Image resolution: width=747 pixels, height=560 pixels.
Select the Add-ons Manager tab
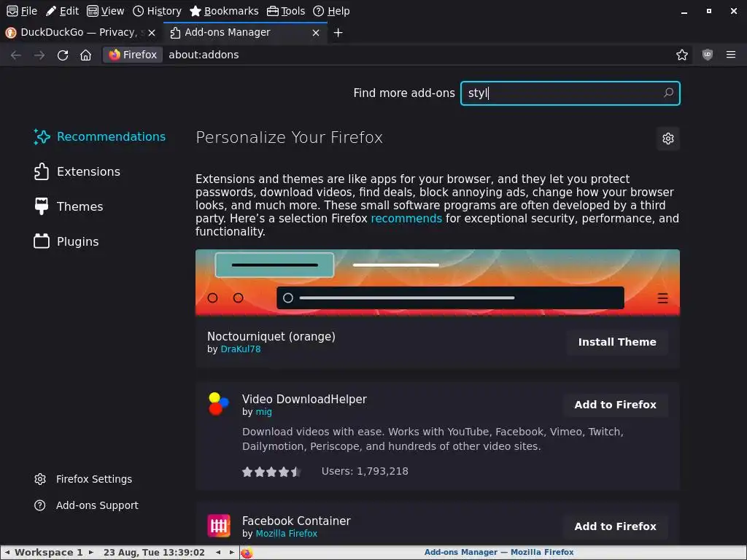[x=245, y=32]
